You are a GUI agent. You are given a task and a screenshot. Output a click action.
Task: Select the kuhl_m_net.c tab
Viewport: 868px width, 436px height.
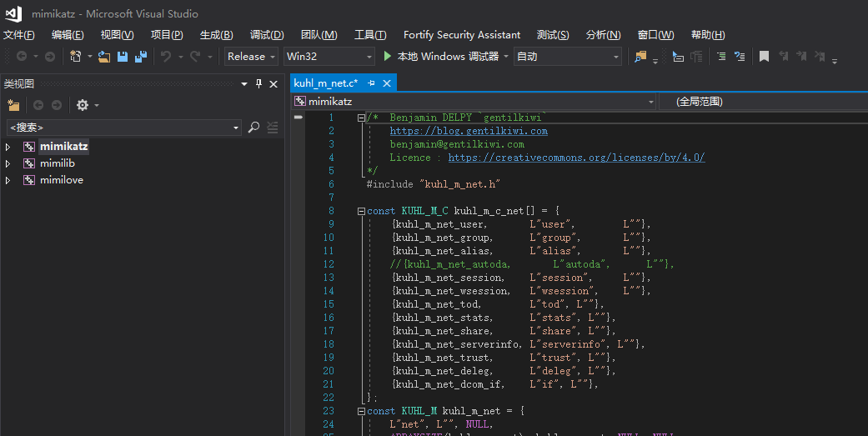tap(325, 83)
